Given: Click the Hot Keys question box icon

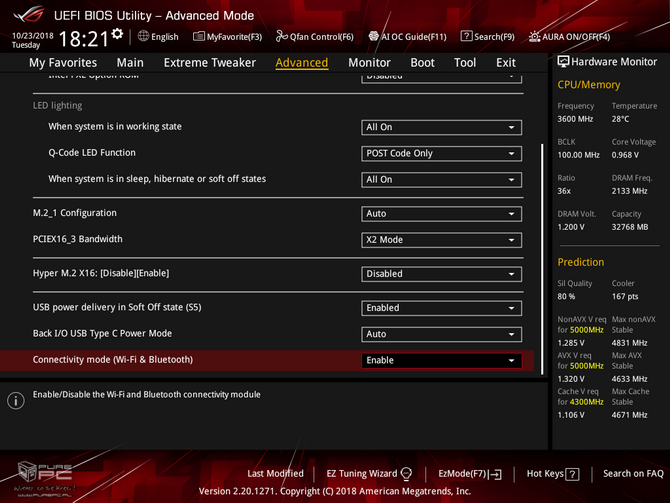Looking at the screenshot, I should pyautogui.click(x=572, y=474).
